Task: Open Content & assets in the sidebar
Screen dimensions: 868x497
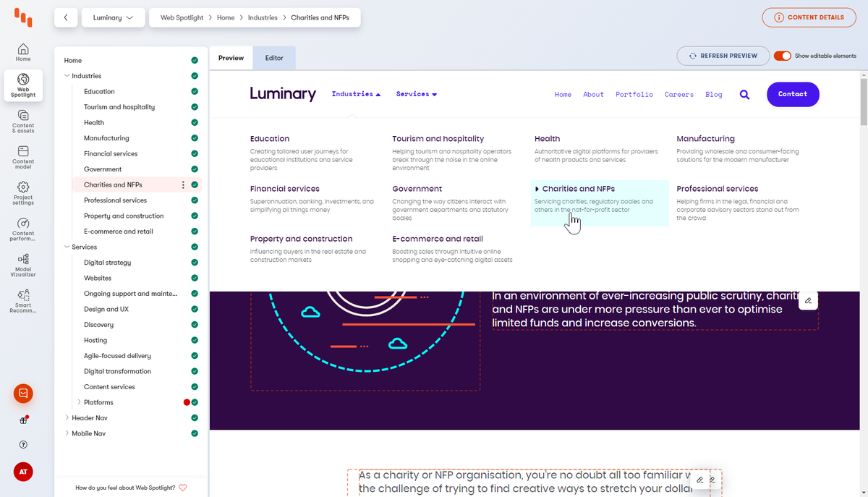Action: [23, 120]
